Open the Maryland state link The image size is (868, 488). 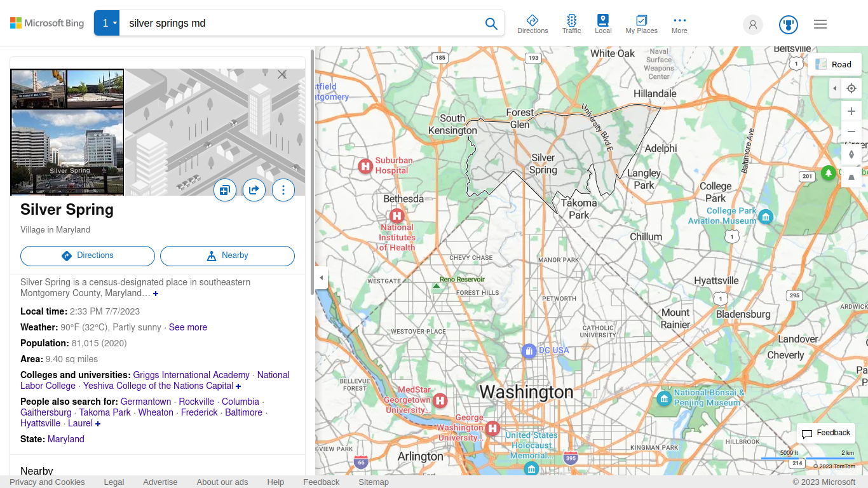click(66, 439)
